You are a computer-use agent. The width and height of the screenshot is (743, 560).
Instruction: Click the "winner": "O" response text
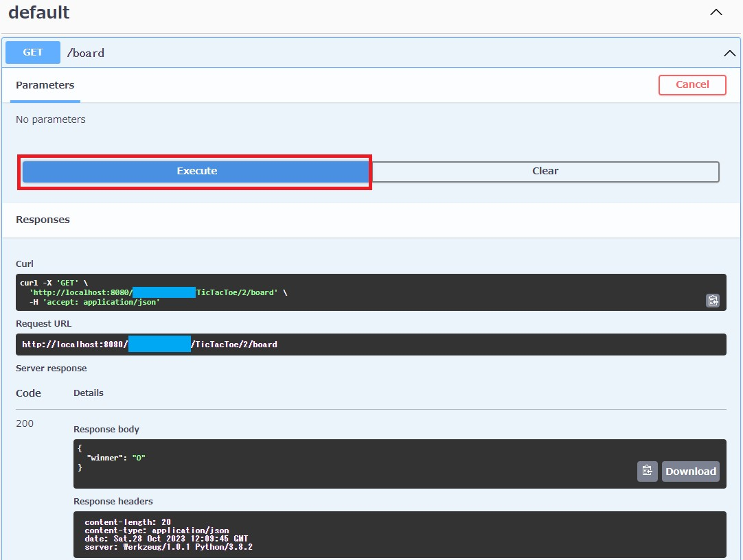click(116, 458)
